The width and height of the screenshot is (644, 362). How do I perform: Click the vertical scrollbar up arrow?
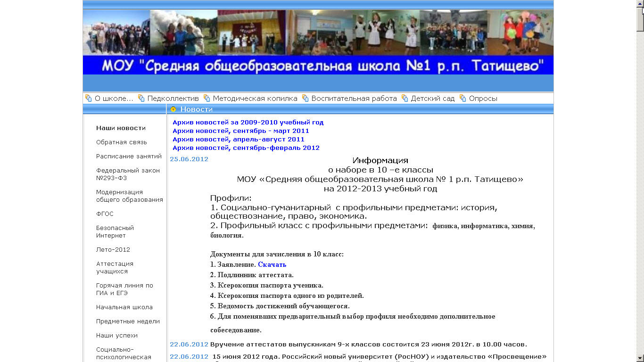click(640, 3)
